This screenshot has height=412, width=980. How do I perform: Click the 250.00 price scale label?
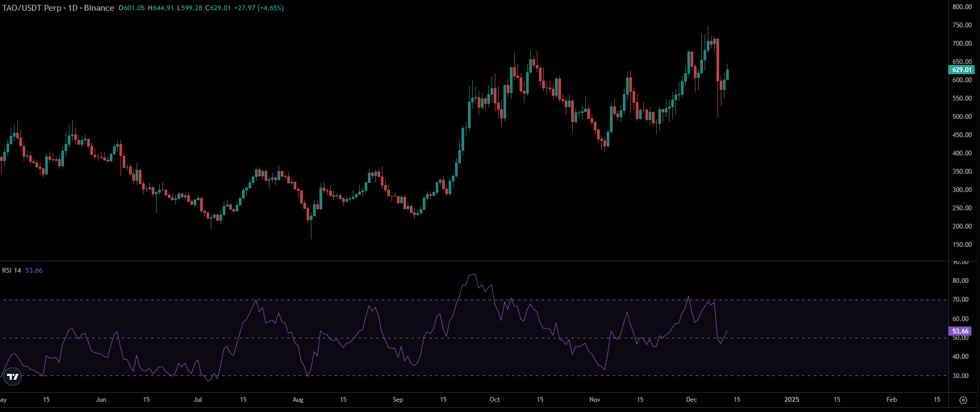pyautogui.click(x=962, y=208)
